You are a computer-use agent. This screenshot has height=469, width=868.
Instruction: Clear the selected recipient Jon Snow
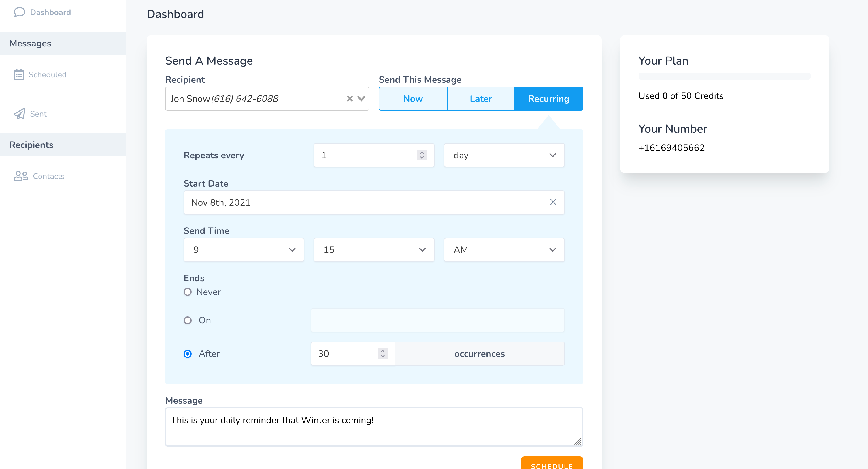(x=350, y=99)
